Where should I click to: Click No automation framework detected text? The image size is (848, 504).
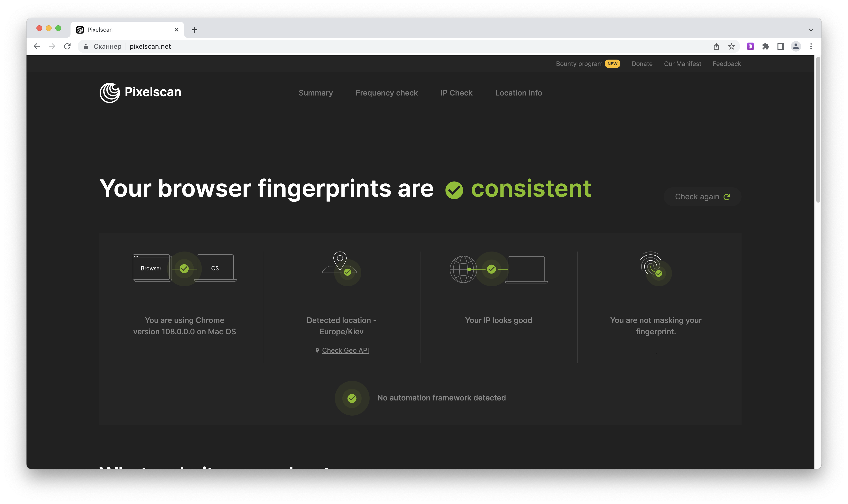pos(442,398)
